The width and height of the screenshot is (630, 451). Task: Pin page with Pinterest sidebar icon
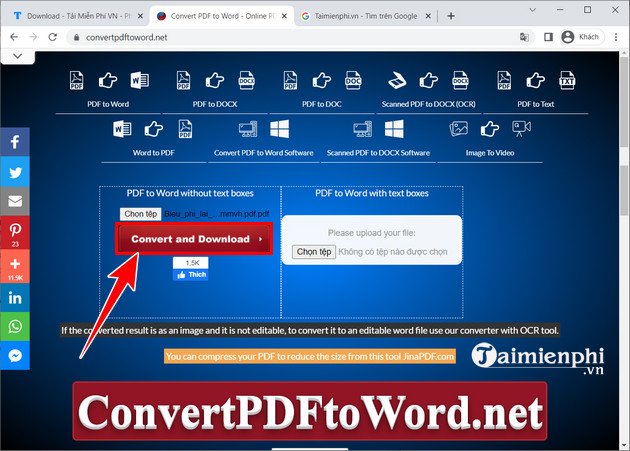point(15,232)
